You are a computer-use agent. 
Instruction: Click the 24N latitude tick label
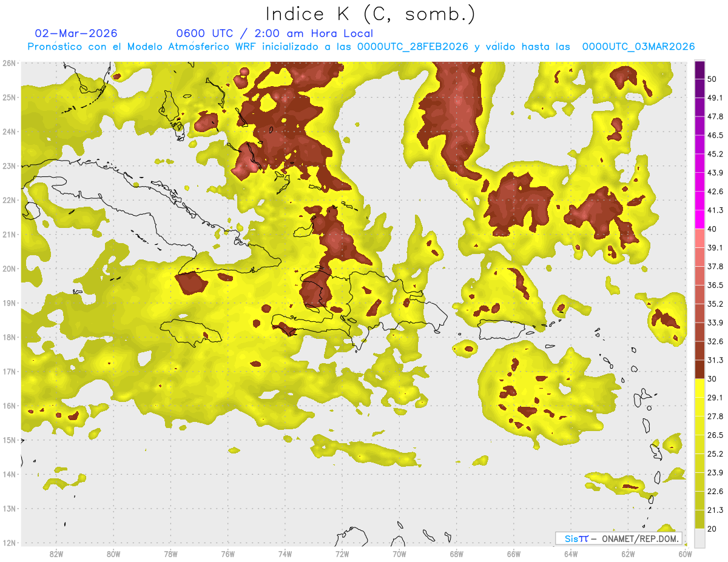9,132
